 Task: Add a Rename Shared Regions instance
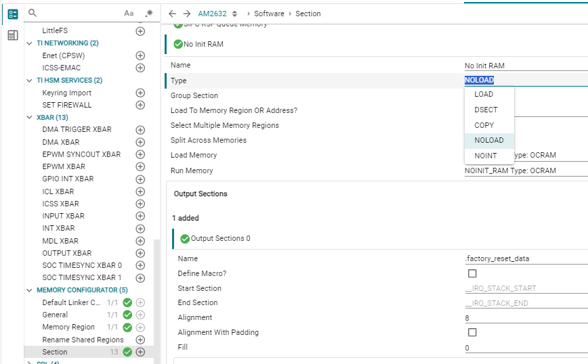click(x=140, y=340)
